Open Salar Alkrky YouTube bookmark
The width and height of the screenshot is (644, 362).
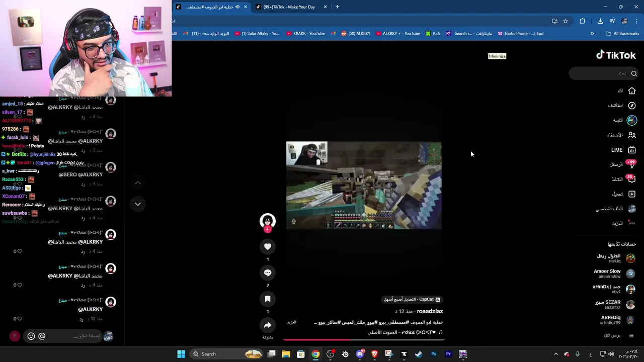257,34
